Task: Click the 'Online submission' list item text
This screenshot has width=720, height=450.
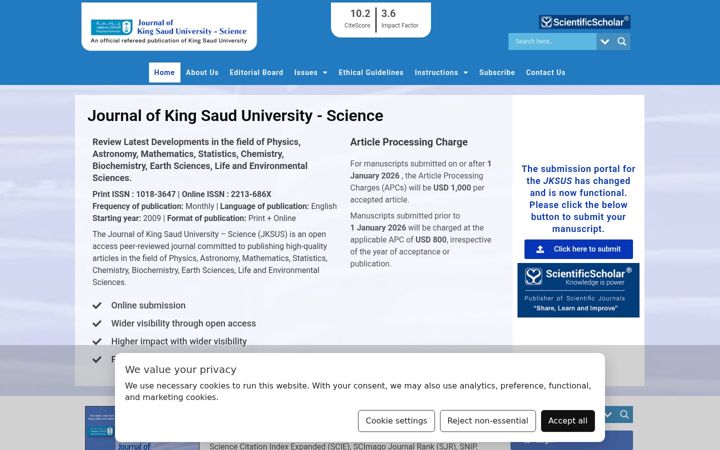Action: click(x=148, y=305)
